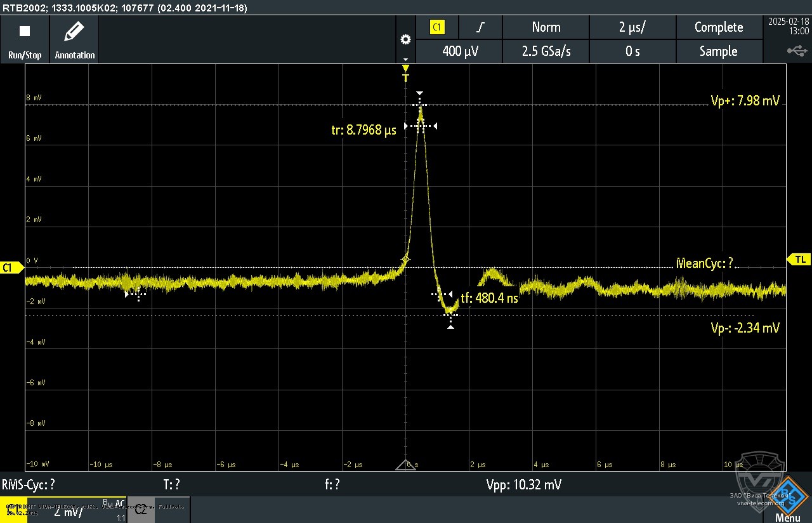Select the Annotation pencil tool
The height and width of the screenshot is (523, 812).
74,38
